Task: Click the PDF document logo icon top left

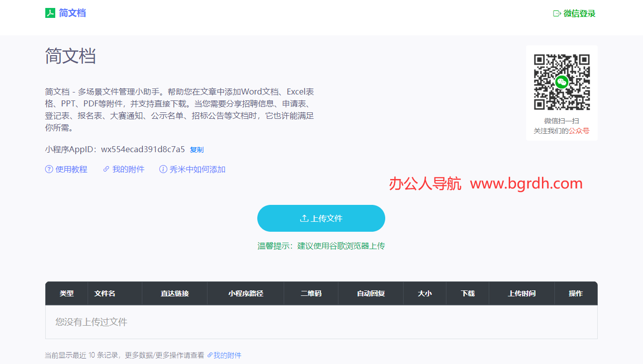Action: [x=50, y=13]
